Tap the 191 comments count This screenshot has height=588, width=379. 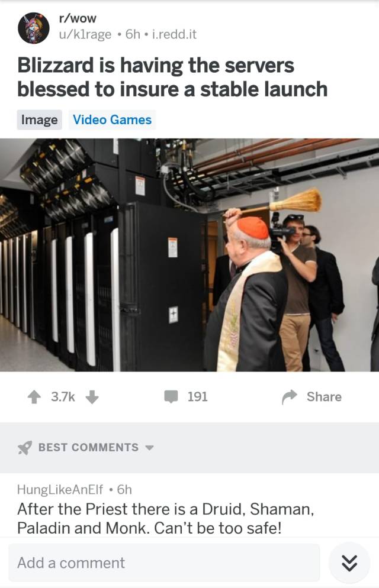[197, 397]
